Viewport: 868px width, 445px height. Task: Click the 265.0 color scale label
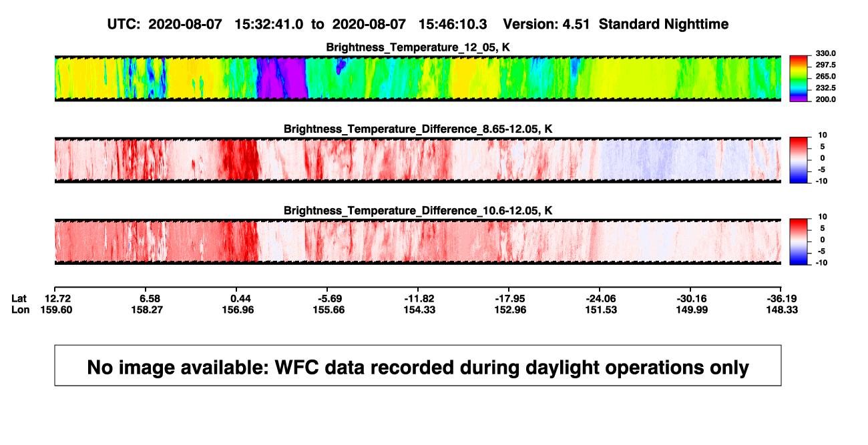(x=827, y=76)
